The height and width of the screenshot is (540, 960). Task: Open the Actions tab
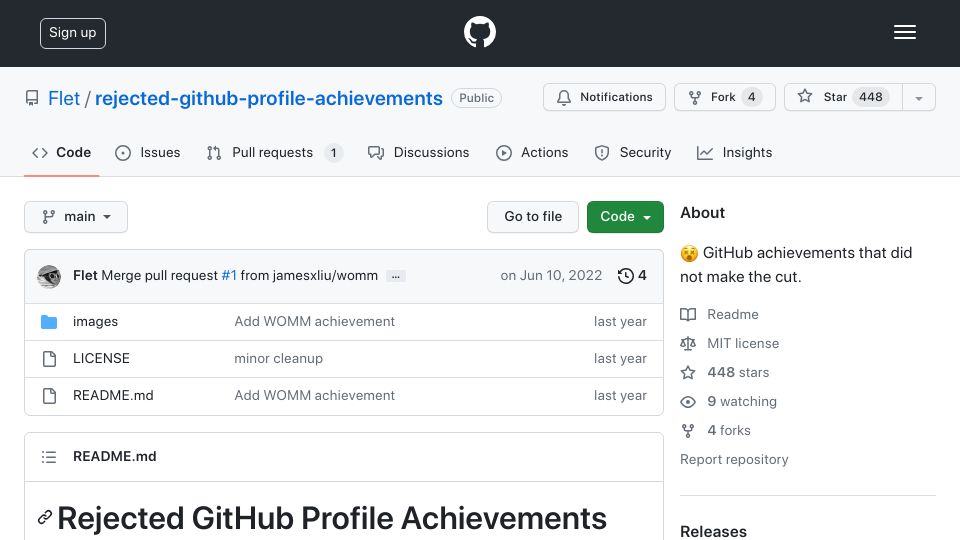(532, 152)
